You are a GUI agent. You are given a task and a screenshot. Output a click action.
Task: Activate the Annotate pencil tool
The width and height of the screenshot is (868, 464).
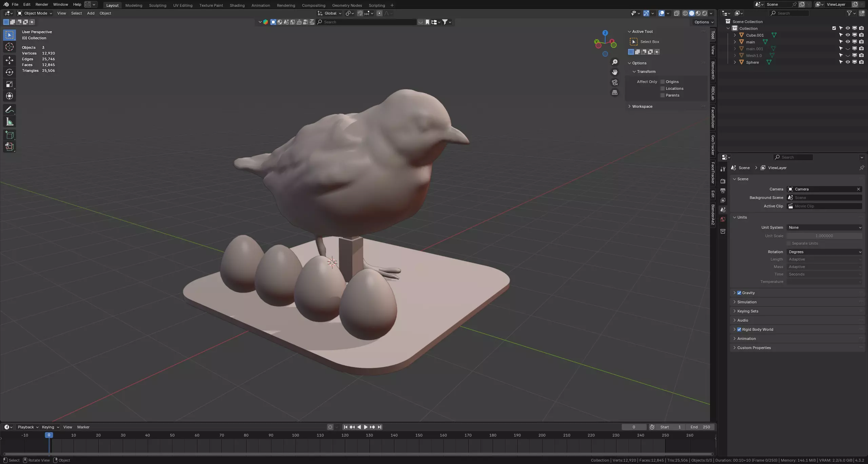[x=9, y=110]
